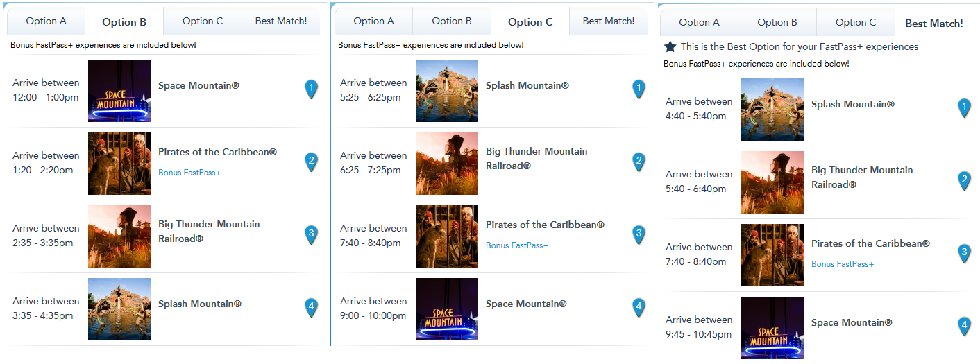This screenshot has width=980, height=364.
Task: Click Bonus FastPass+ link under 1:20 - 2:20pm Pirates
Action: [x=189, y=173]
